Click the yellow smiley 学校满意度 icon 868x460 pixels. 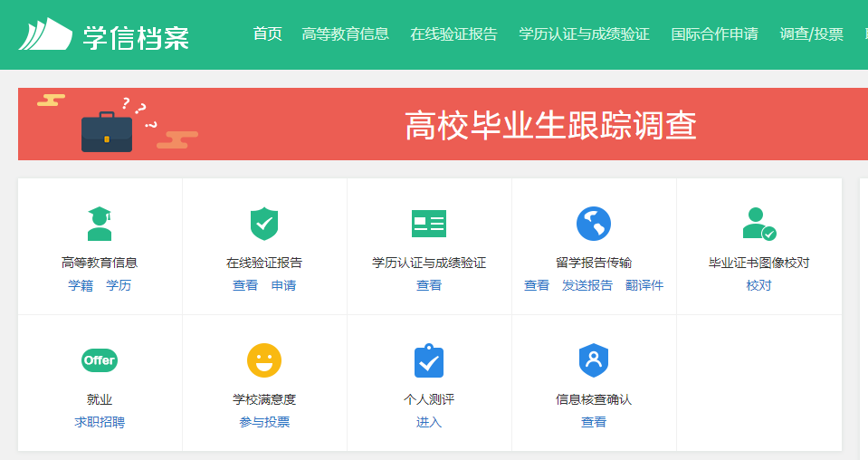point(264,360)
